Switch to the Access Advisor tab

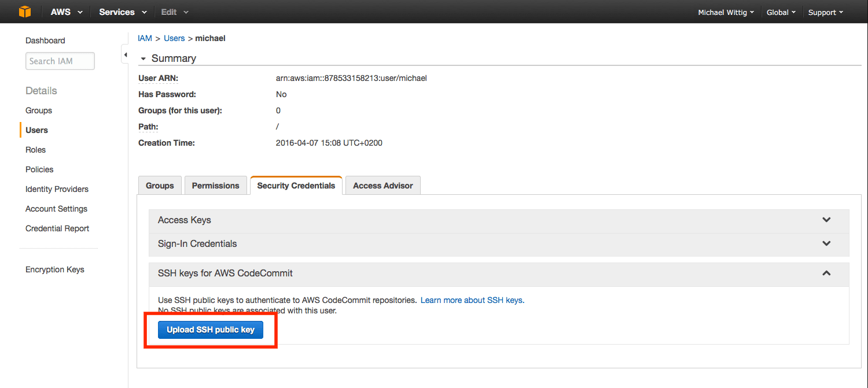point(382,186)
